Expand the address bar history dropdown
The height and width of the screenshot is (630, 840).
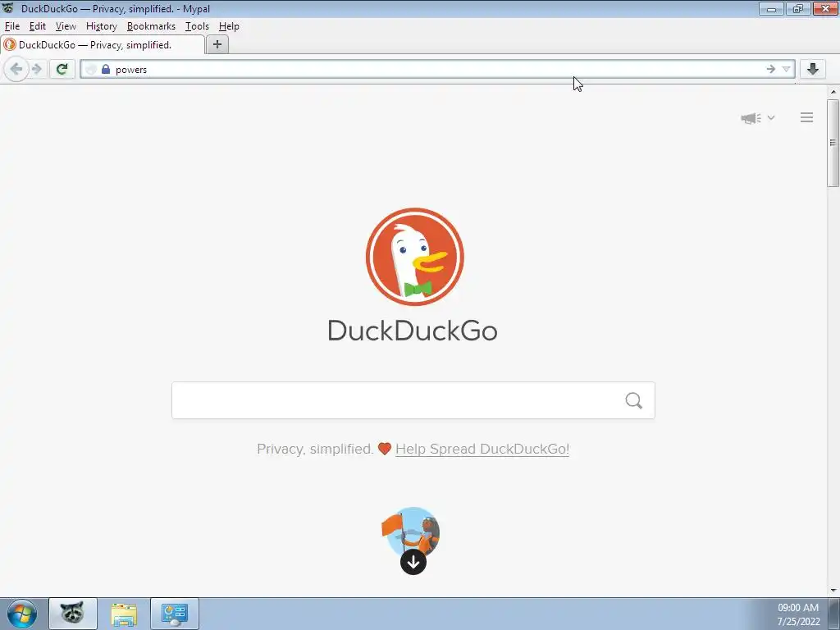click(786, 69)
